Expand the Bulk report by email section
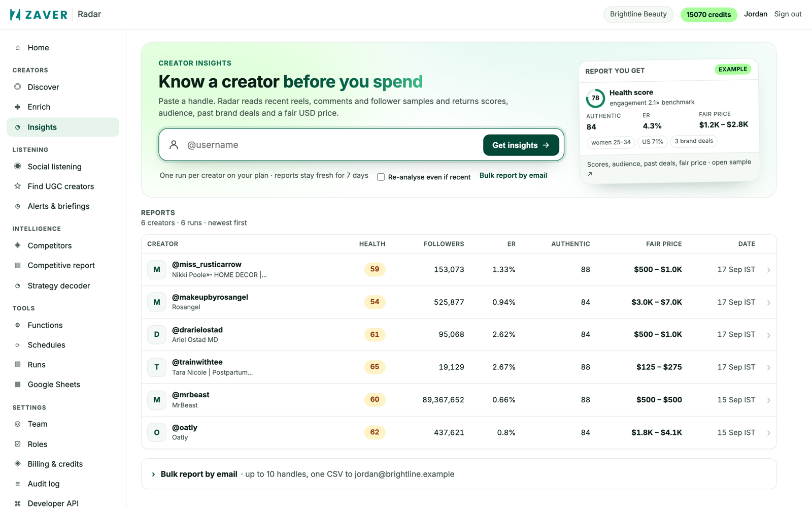This screenshot has width=812, height=508. (458, 474)
